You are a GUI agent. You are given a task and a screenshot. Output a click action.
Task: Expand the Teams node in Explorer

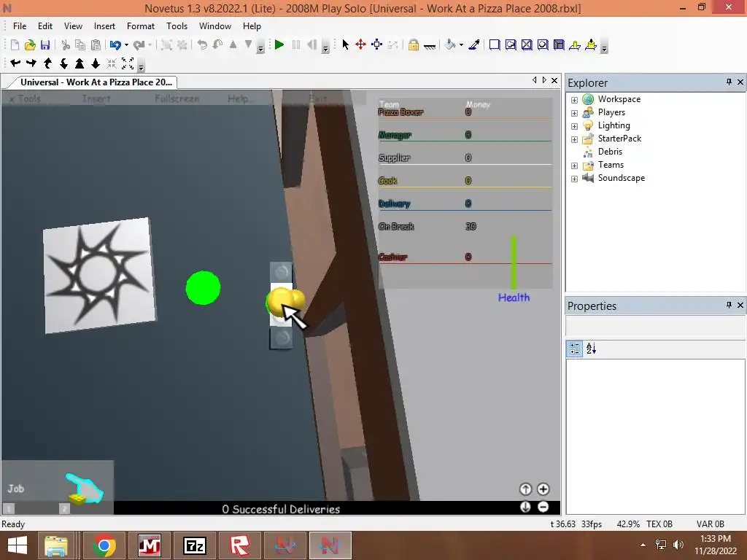click(x=574, y=166)
